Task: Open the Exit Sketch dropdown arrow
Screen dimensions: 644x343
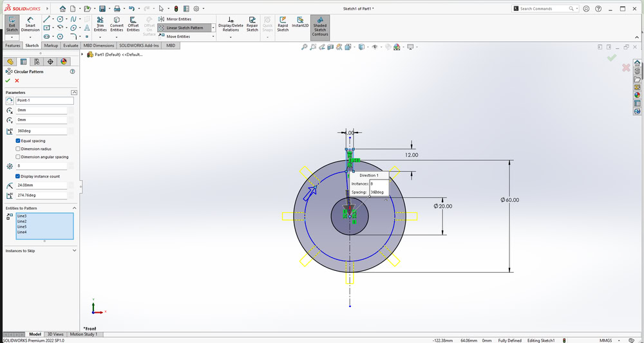Action: 12,37
